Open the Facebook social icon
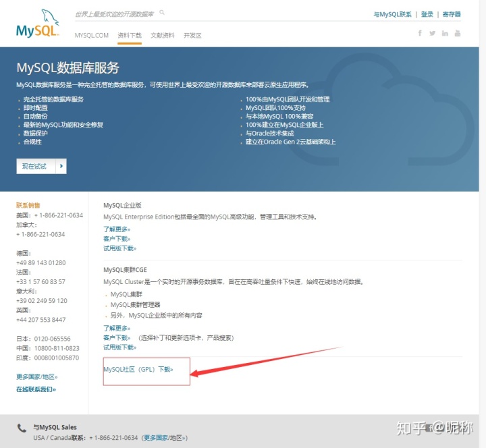Screen dimensions: 486x448 [x=420, y=33]
